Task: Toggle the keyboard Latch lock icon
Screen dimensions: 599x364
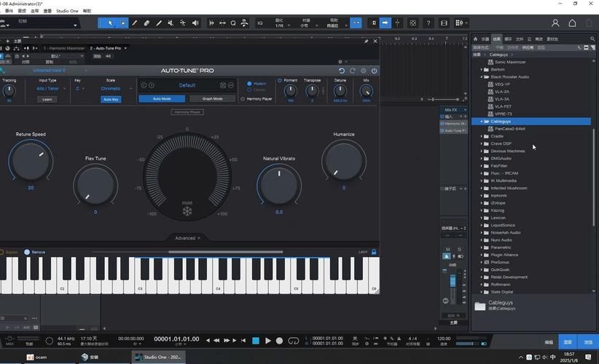Action: 374,252
